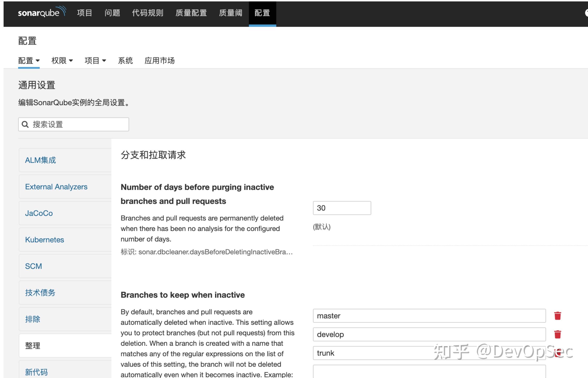This screenshot has height=378, width=588.
Task: Open the SCM settings section
Action: (x=33, y=266)
